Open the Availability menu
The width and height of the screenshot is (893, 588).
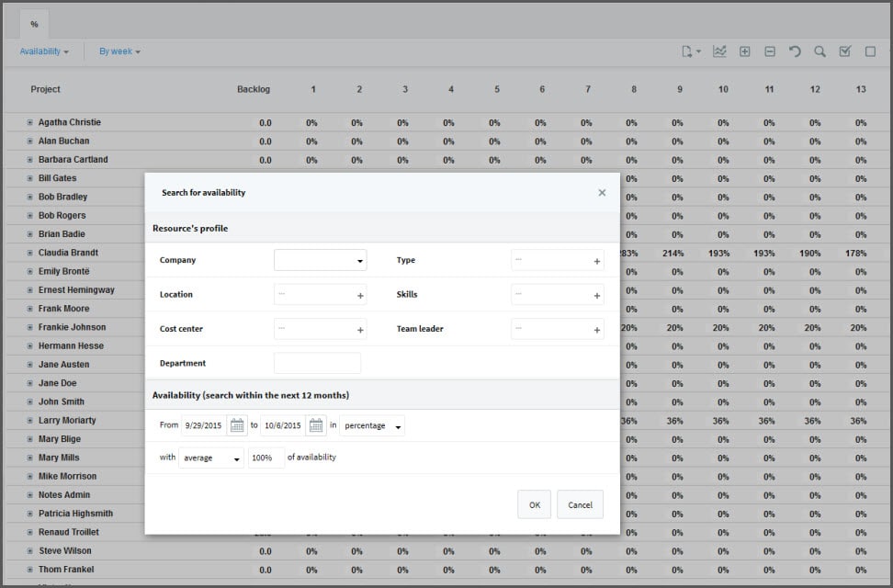coord(44,51)
